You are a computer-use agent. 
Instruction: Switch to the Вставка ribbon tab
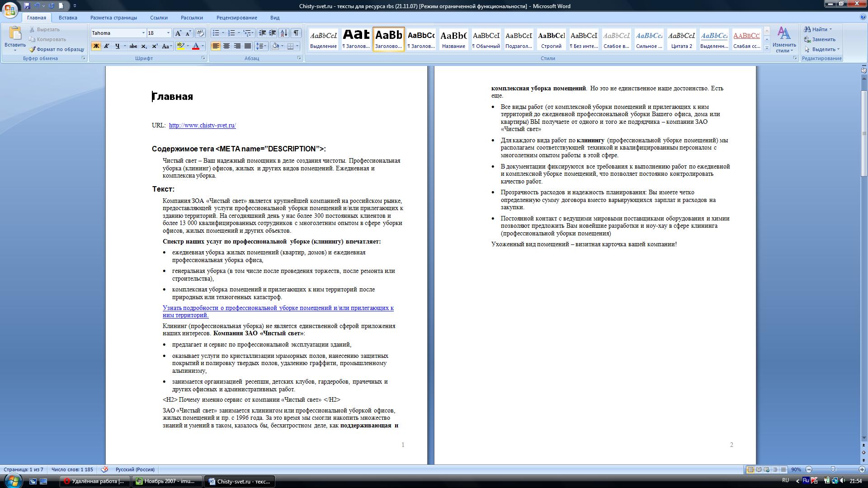tap(68, 18)
